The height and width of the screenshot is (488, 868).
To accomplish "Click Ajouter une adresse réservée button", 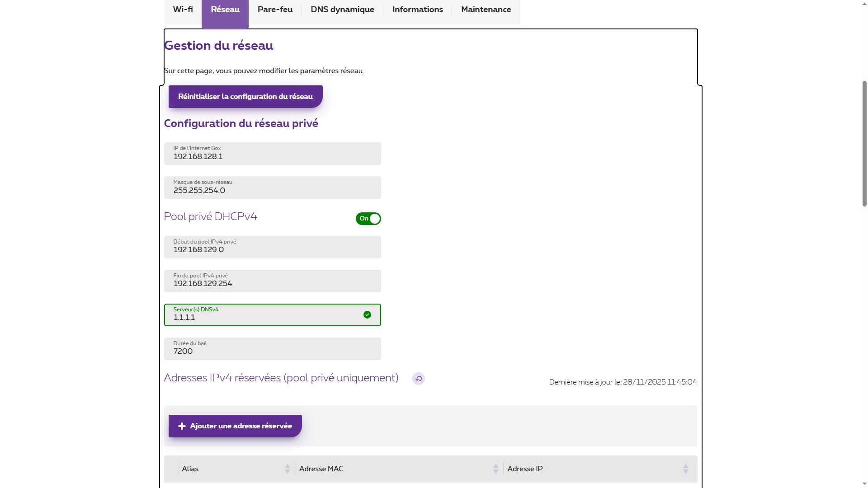I will pos(235,426).
